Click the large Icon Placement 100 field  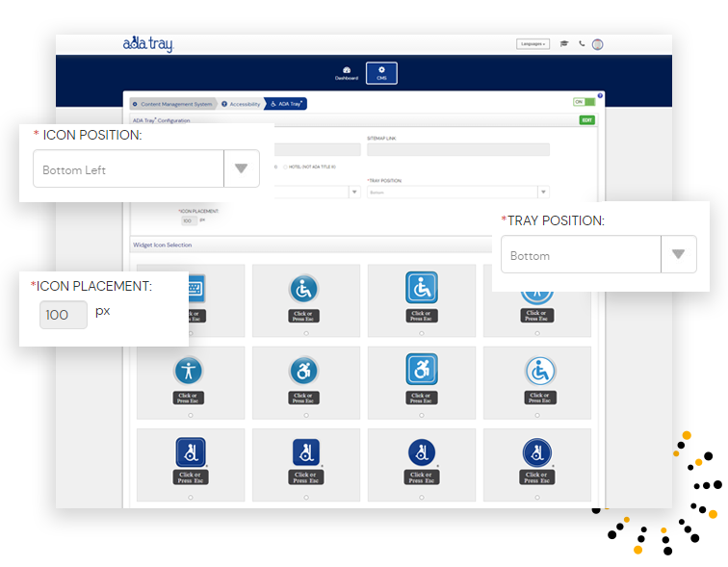64,315
